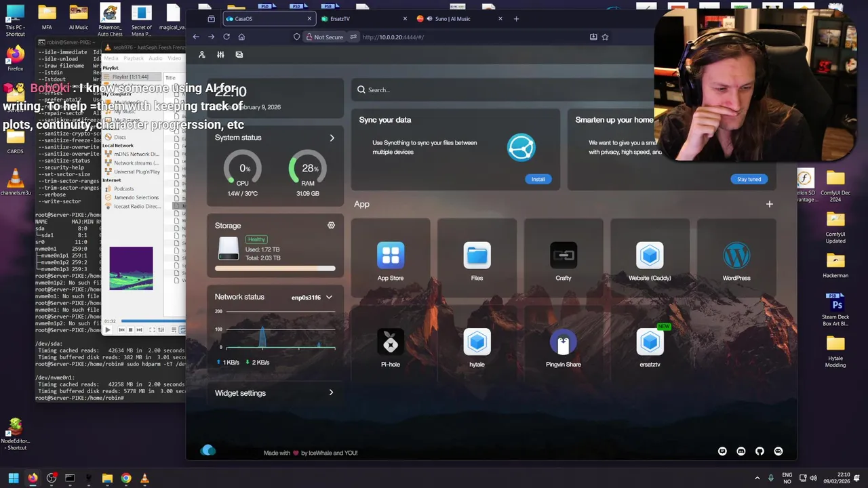Click the Stay tuned button
This screenshot has height=488, width=868.
tap(749, 179)
